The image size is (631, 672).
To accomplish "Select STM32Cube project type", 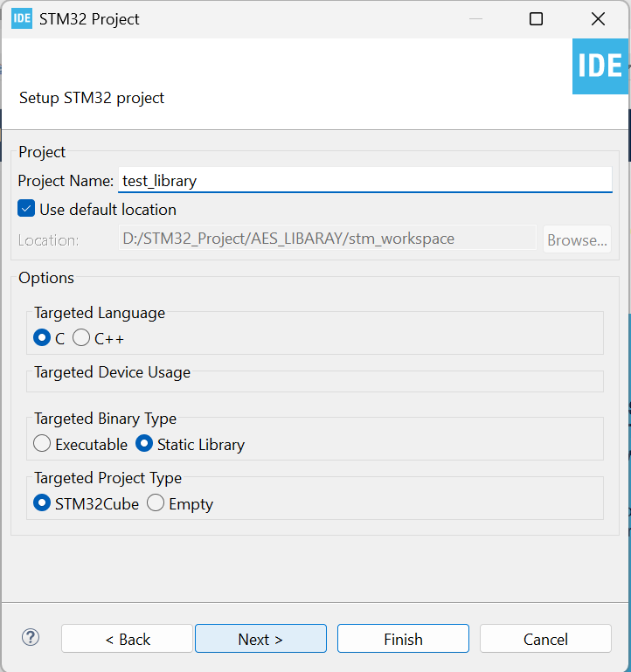I will pyautogui.click(x=42, y=502).
